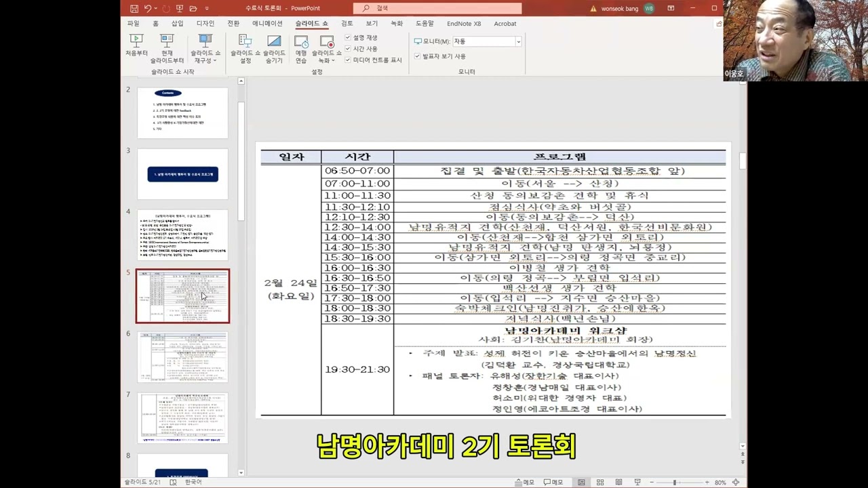
Task: Click 80% zoom level indicator
Action: [720, 482]
